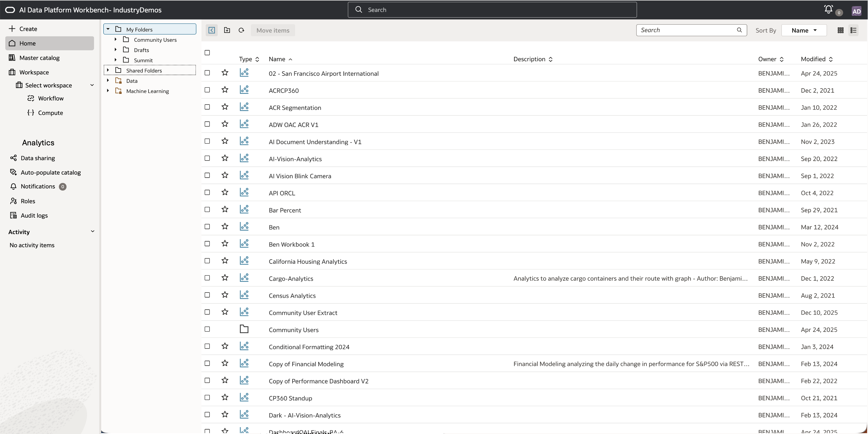Switch to list view icon
The height and width of the screenshot is (434, 868).
point(854,30)
